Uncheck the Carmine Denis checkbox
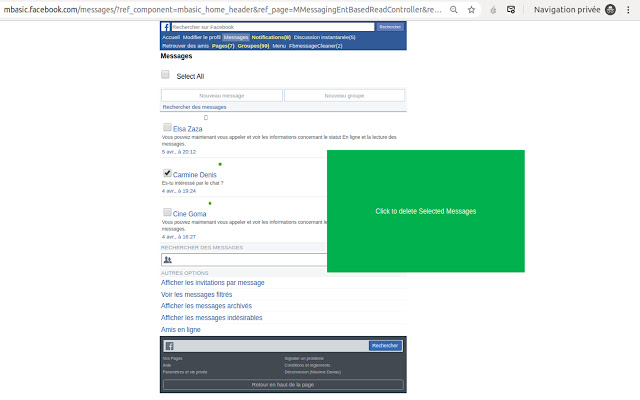 [167, 173]
